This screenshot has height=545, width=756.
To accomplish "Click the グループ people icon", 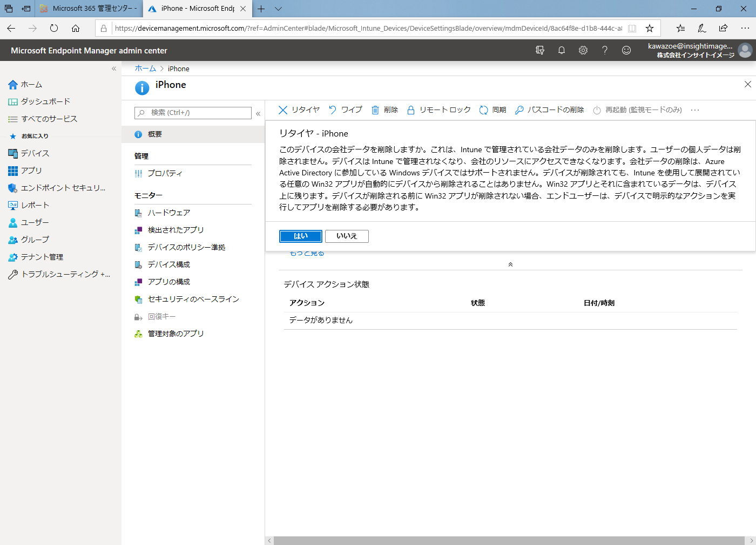I will [x=13, y=240].
